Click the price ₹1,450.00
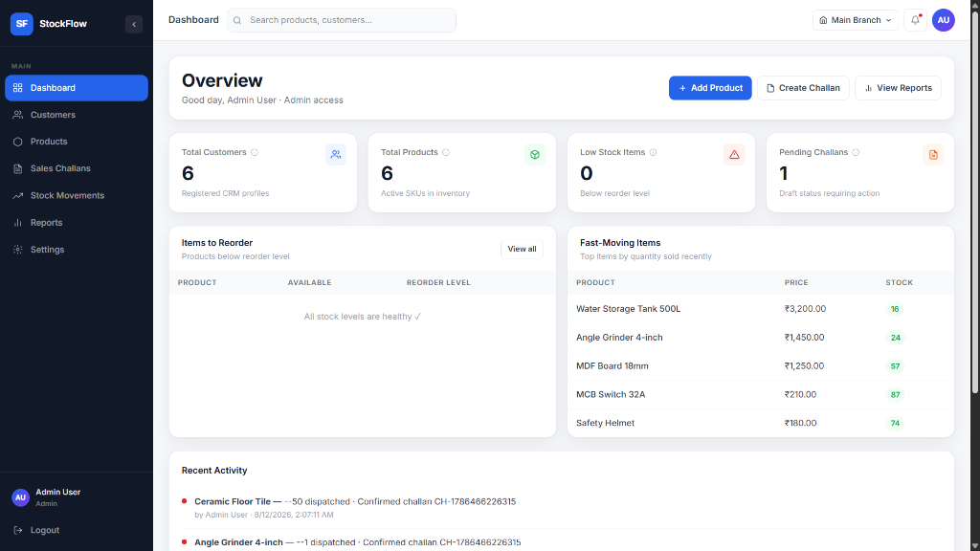 click(804, 338)
